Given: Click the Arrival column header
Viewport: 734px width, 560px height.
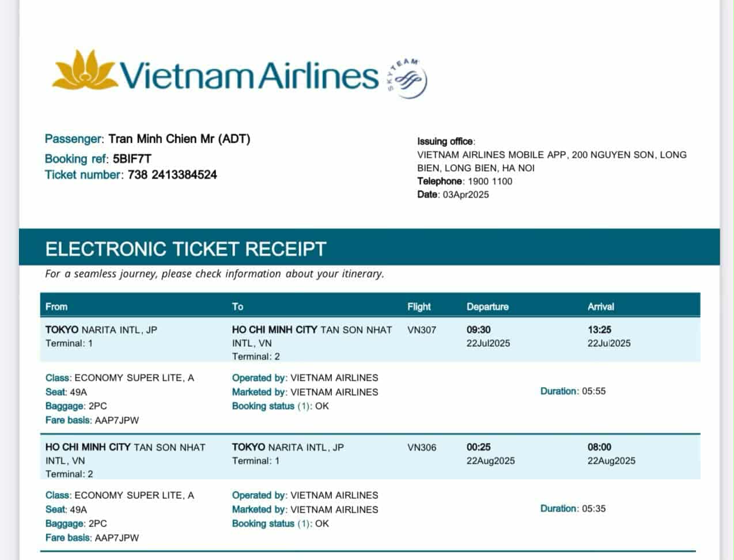Looking at the screenshot, I should 600,307.
